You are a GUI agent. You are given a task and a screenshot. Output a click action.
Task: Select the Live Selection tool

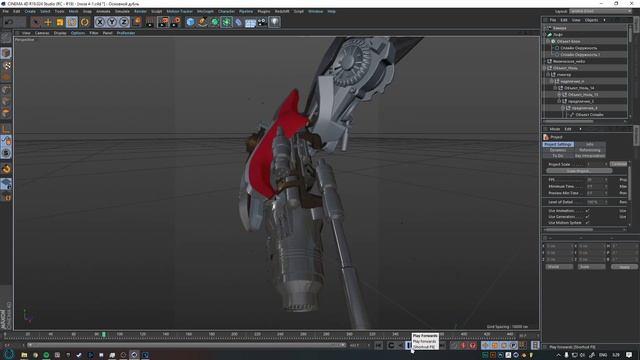(36, 22)
